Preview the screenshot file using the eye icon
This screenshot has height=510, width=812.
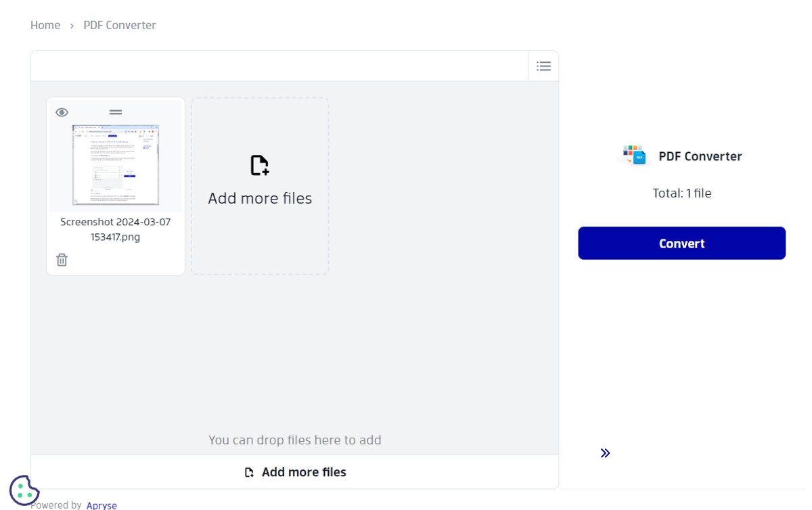pos(62,112)
